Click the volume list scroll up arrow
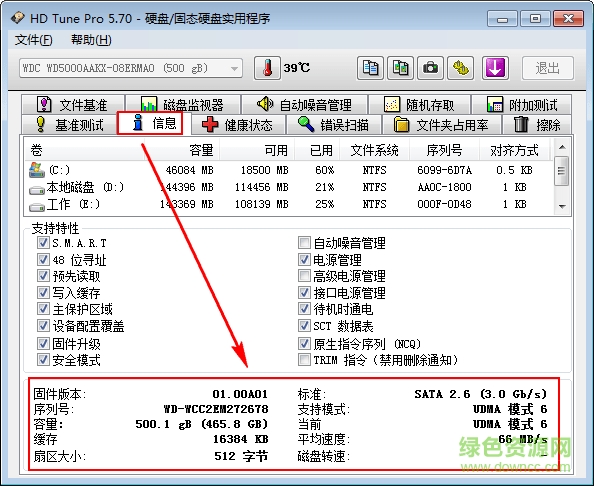The width and height of the screenshot is (594, 486). [562, 147]
